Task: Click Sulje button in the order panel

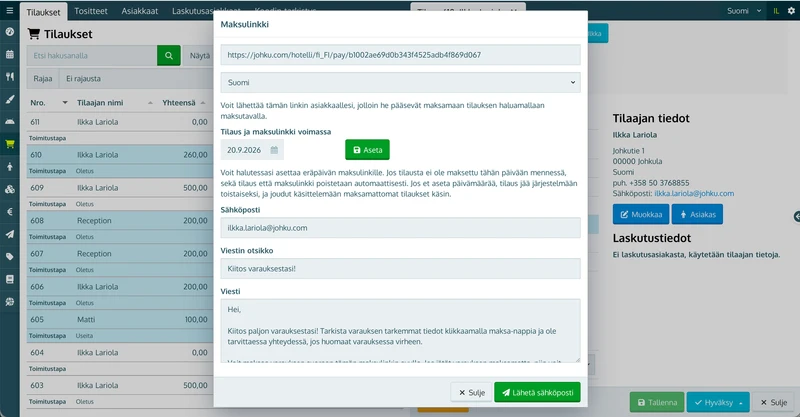Action: (x=773, y=403)
